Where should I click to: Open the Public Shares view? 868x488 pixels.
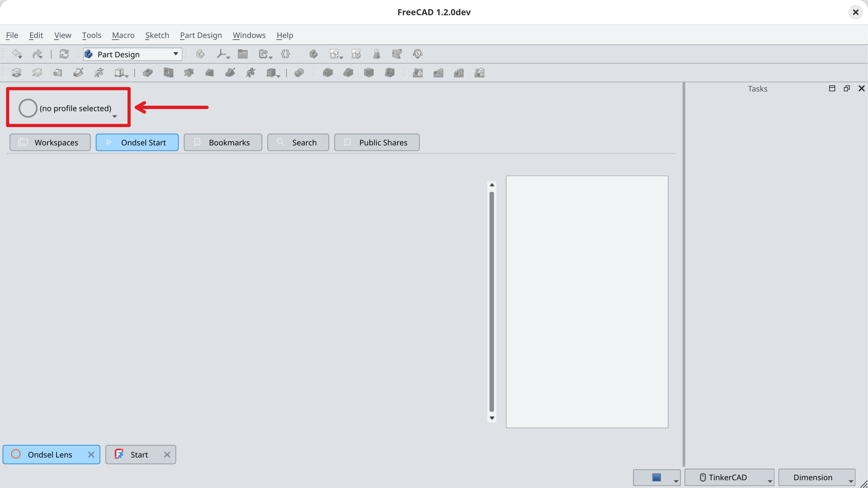pyautogui.click(x=377, y=142)
